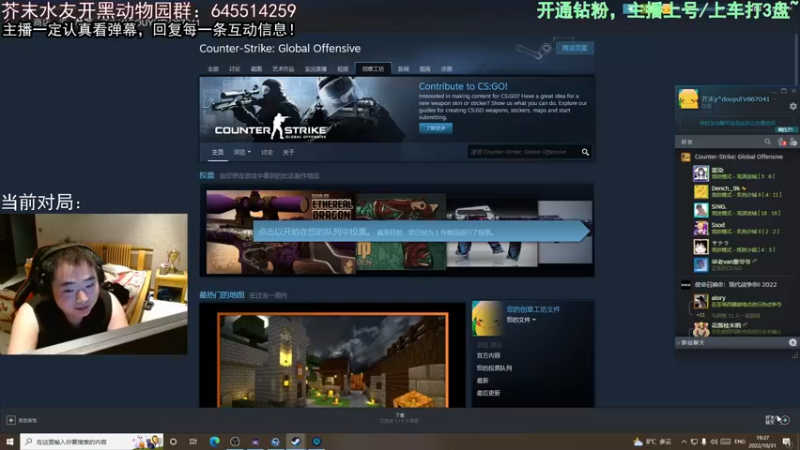Click Cortana circle icon on taskbar
800x450 pixels.
pos(173,441)
